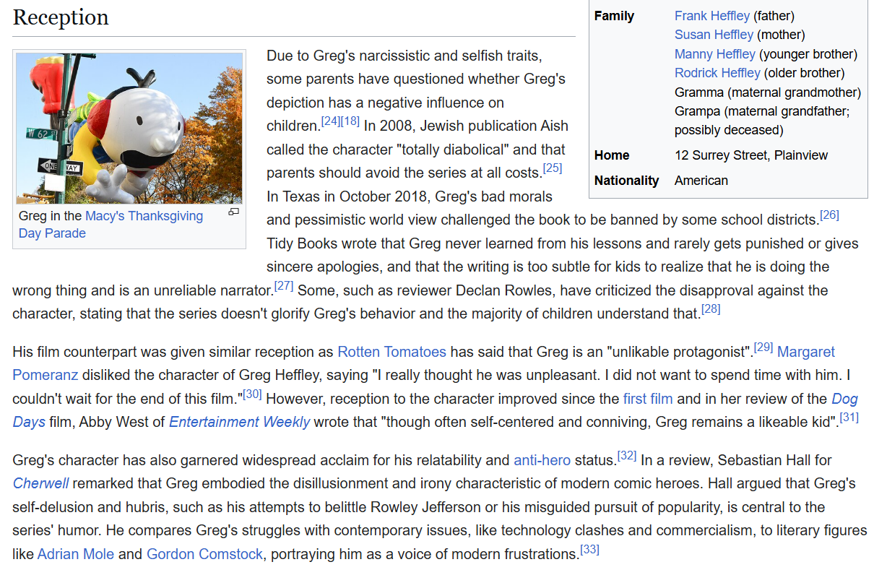Jump to citation [30]
This screenshot has width=887, height=588.
point(253,395)
